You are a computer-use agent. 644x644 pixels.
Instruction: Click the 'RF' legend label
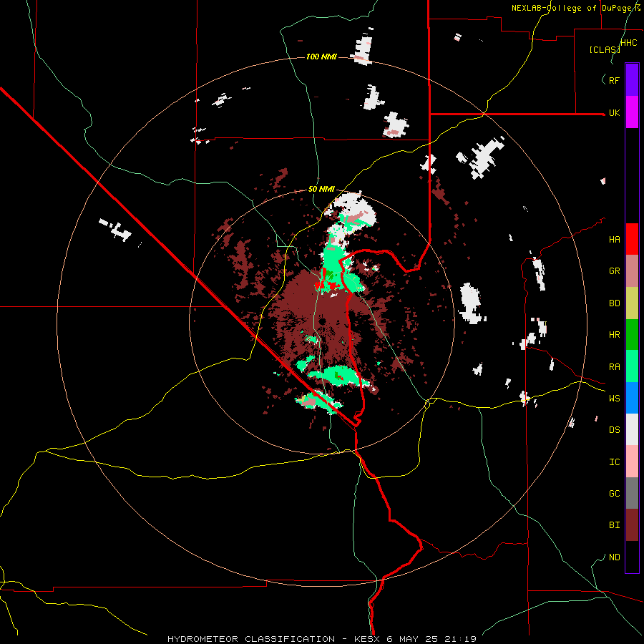click(x=614, y=80)
